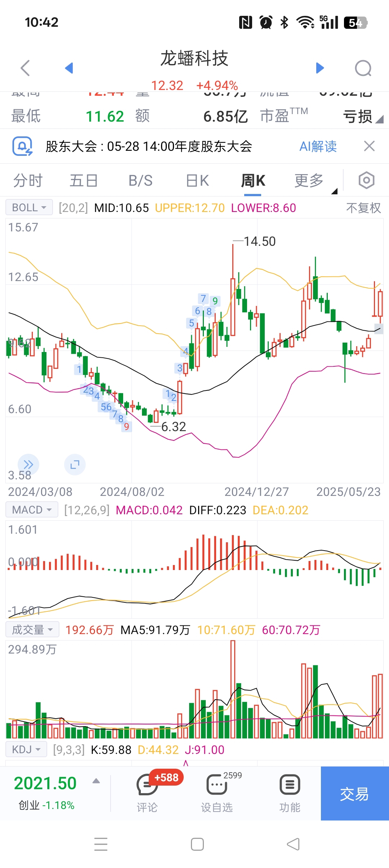Screen dimensions: 389x868
Task: Open chart settings hexagon icon
Action: [x=366, y=180]
